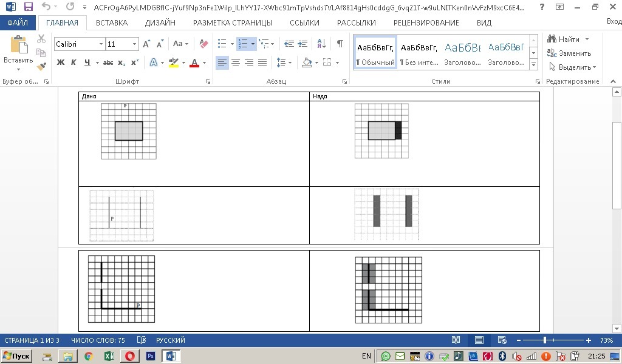This screenshot has width=622, height=364.
Task: Collapse the ribbon with the up chevron
Action: [613, 81]
